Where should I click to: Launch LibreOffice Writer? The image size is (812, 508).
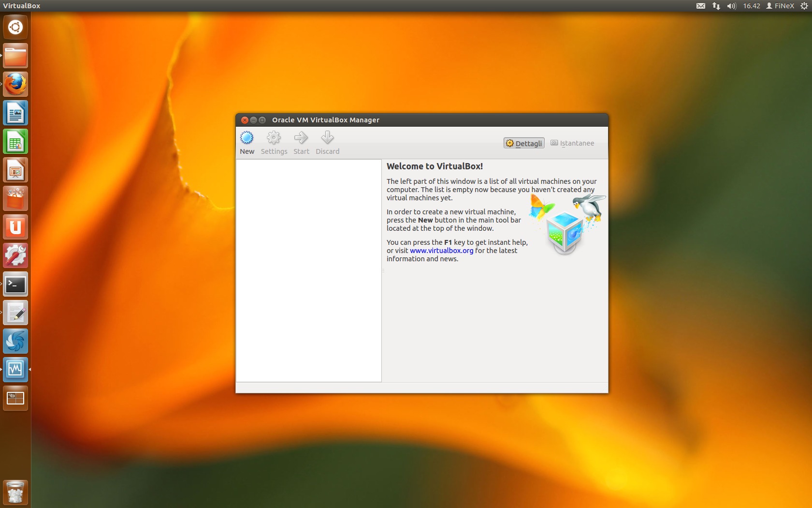[x=15, y=113]
